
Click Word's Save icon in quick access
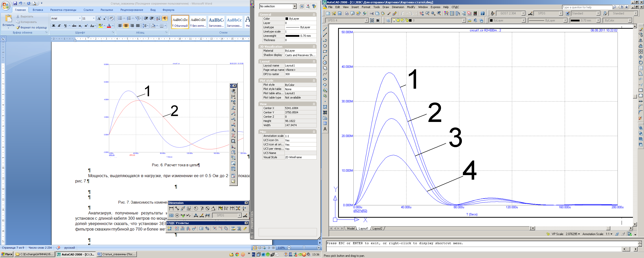15,3
